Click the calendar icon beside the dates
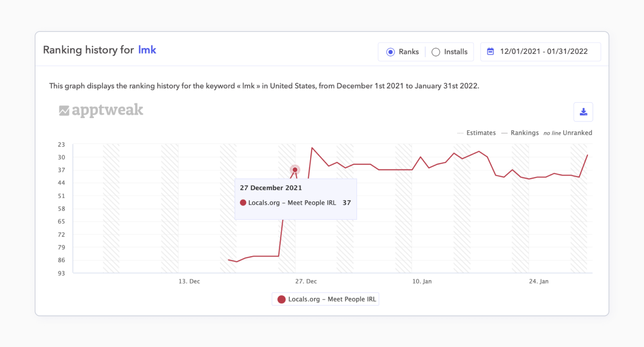 [x=490, y=51]
